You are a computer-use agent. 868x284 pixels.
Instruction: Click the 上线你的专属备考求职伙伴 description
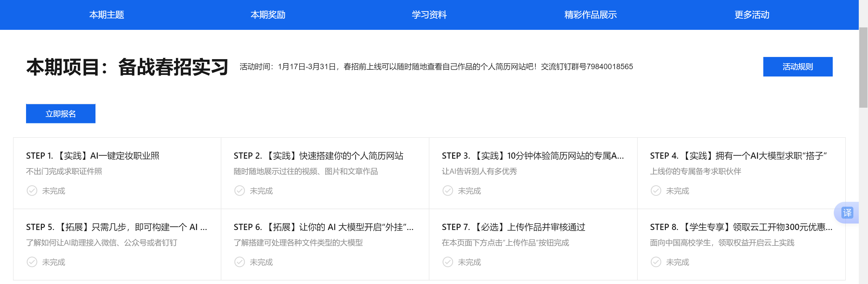695,171
